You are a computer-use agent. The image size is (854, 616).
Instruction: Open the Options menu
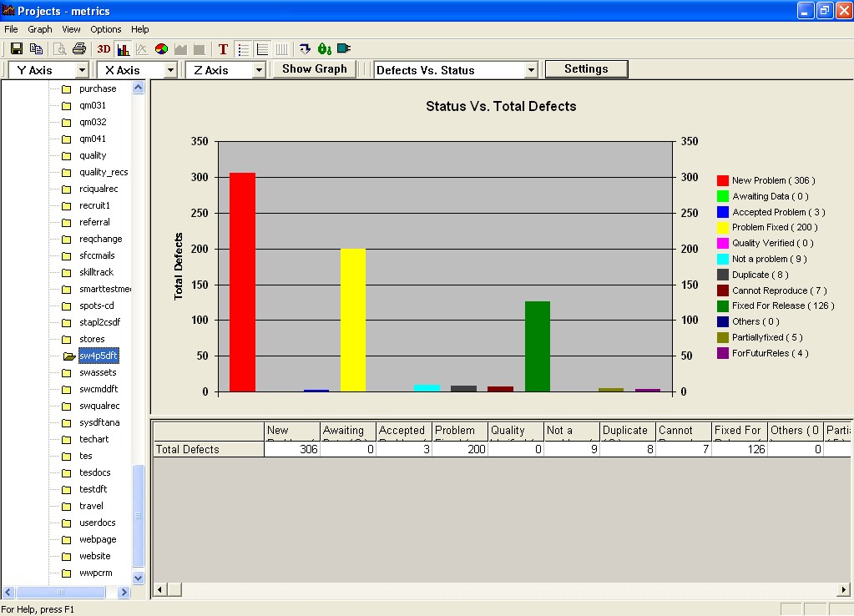click(x=106, y=29)
